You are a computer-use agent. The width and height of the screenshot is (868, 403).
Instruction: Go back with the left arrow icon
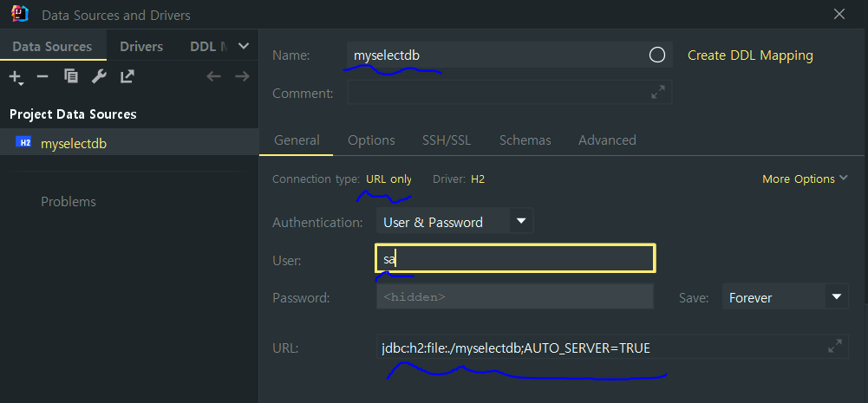(x=213, y=76)
